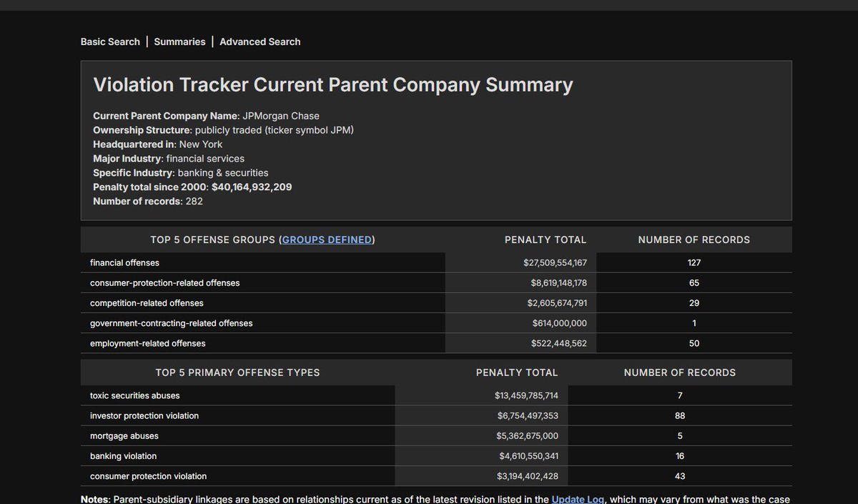
Task: Click the Number of records 282 line
Action: (x=148, y=201)
